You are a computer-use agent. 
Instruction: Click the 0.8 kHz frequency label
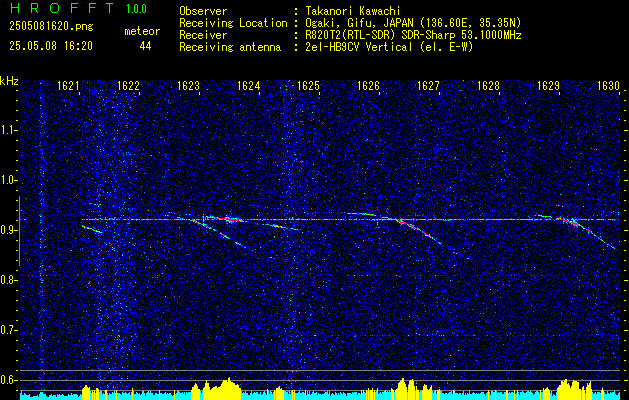9,280
